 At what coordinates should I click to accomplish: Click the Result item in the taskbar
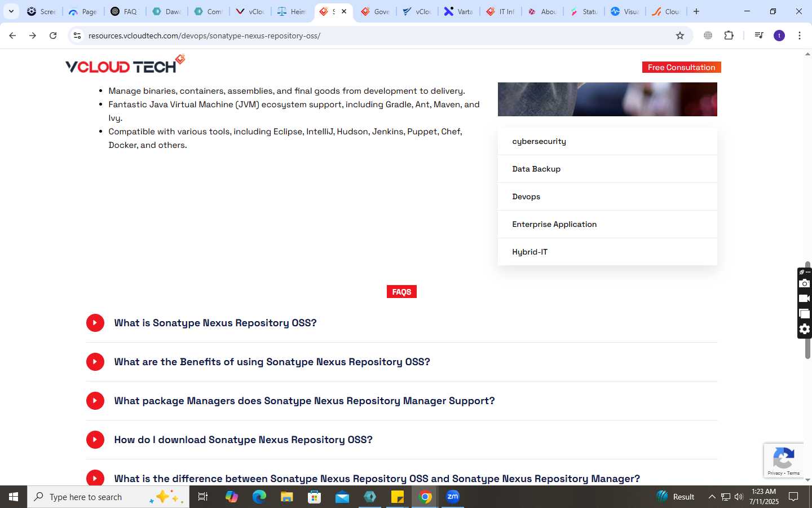coord(676,497)
